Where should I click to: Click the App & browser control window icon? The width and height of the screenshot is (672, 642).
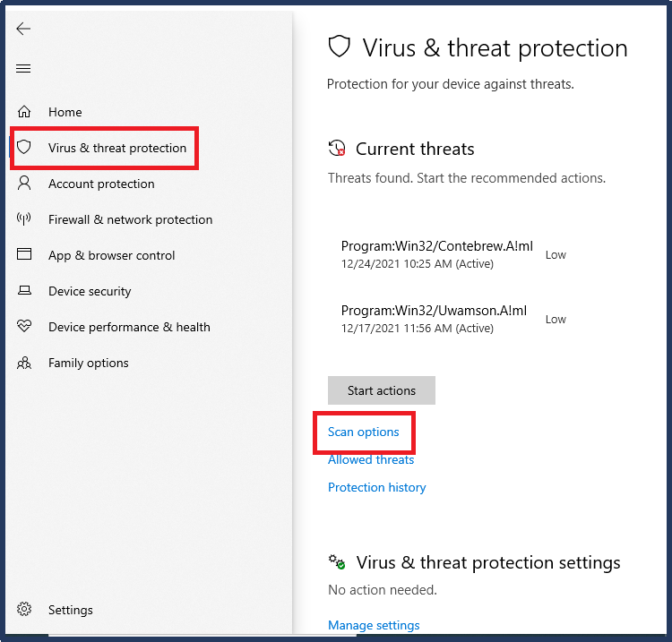click(24, 254)
